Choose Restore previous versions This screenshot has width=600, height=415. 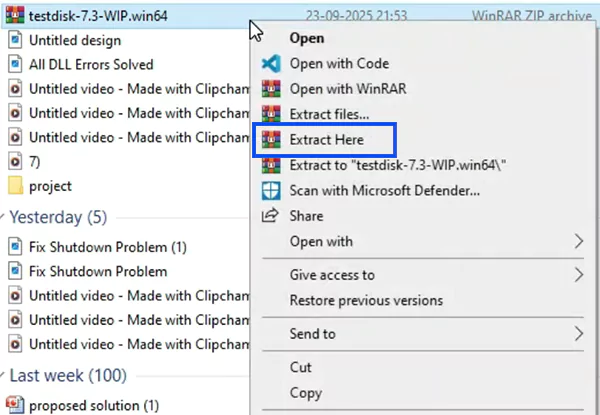tap(366, 301)
